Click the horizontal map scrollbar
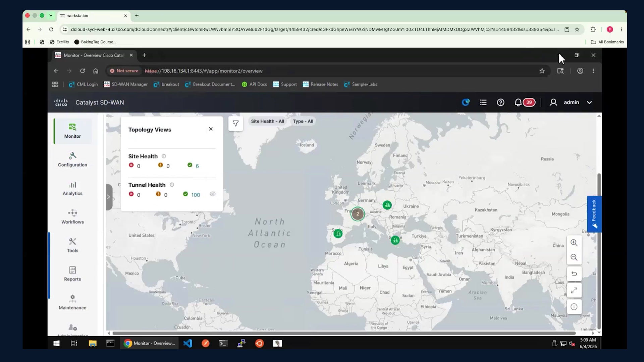The height and width of the screenshot is (362, 644). click(x=344, y=333)
